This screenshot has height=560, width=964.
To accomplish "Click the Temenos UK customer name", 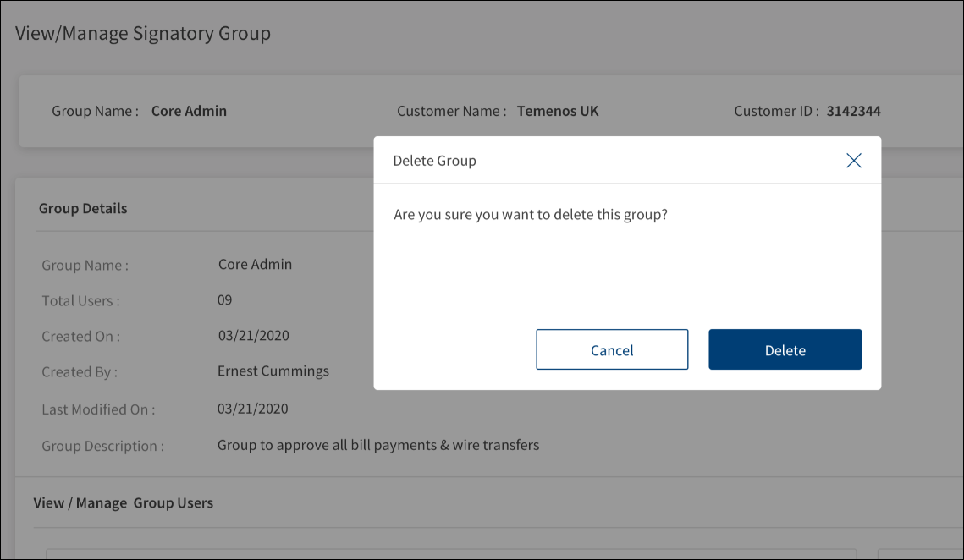I will 558,111.
